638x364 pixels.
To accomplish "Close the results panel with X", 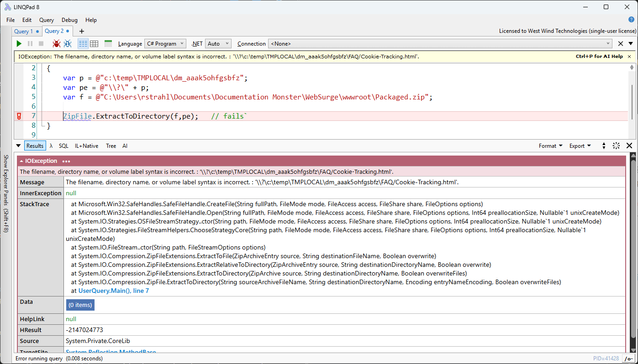I will click(629, 146).
